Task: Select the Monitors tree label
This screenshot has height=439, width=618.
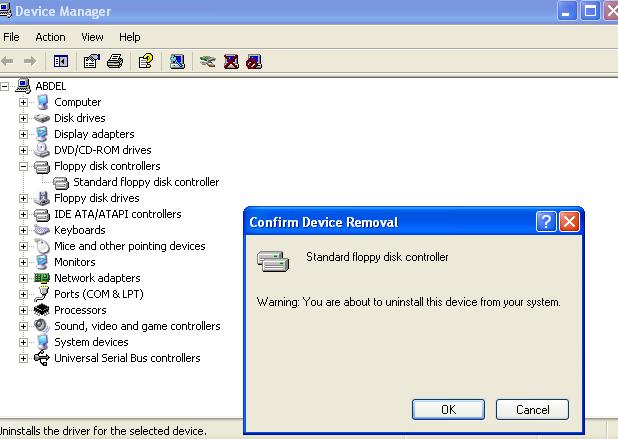Action: (x=75, y=262)
